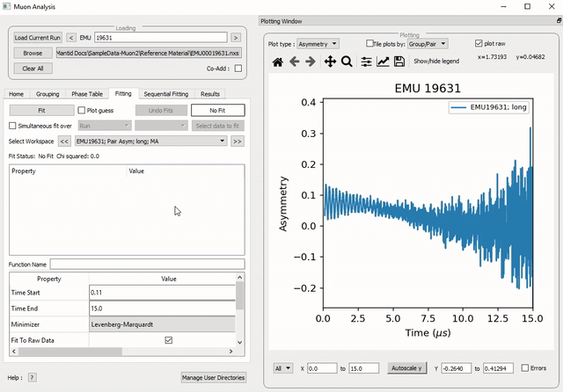This screenshot has width=563, height=392.
Task: Click the back arrow in plot toolbar
Action: (x=295, y=62)
